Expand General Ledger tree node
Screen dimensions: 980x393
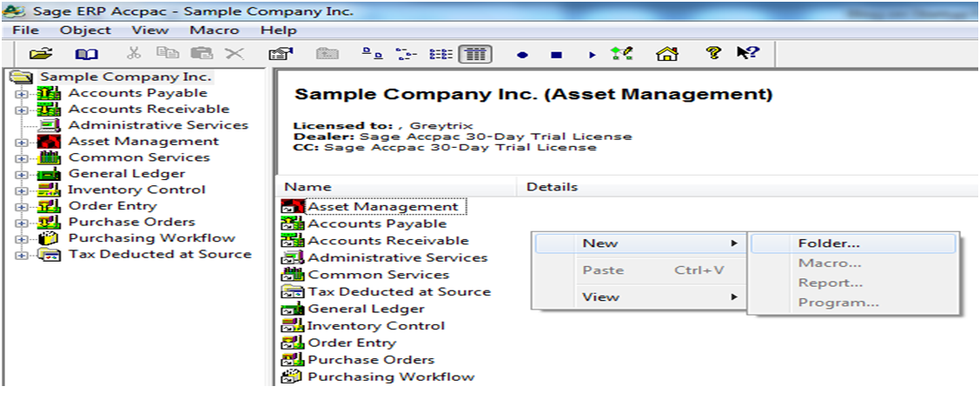point(23,175)
